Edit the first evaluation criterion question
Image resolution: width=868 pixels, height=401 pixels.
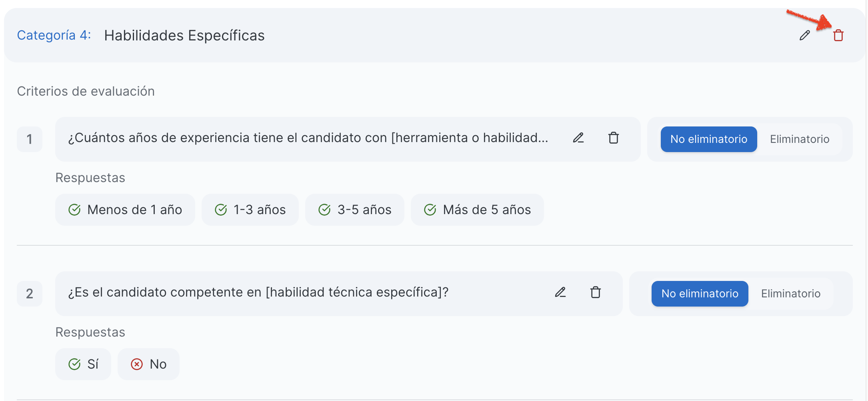pos(578,138)
